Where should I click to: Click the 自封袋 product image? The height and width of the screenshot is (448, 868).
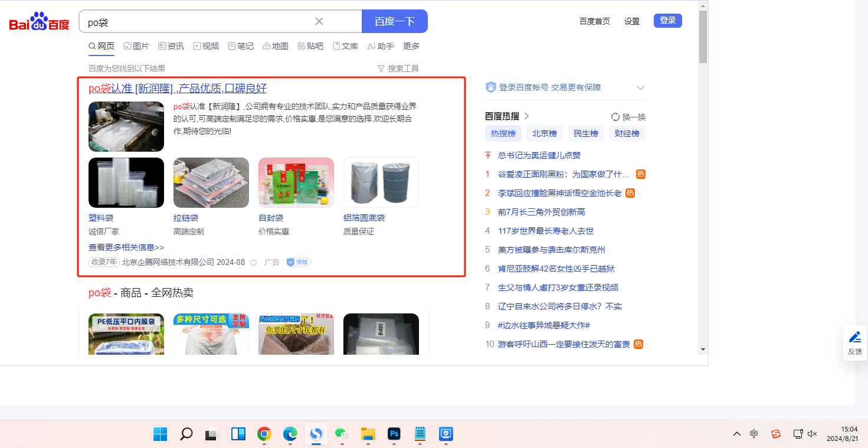296,182
